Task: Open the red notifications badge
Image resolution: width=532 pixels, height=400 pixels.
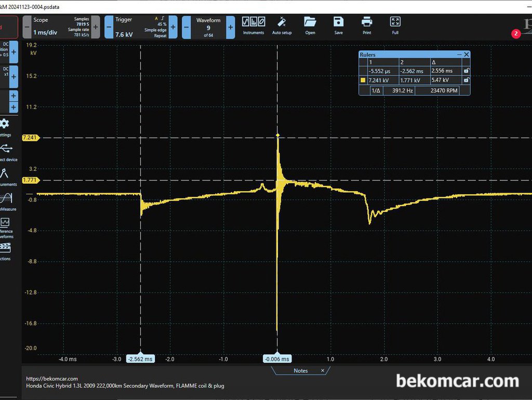Action: [x=516, y=34]
